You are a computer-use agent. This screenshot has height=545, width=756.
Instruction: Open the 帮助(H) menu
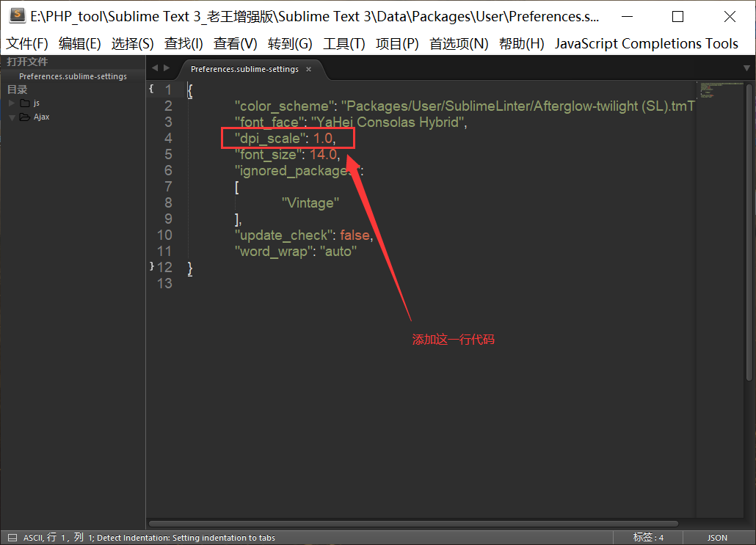point(521,44)
